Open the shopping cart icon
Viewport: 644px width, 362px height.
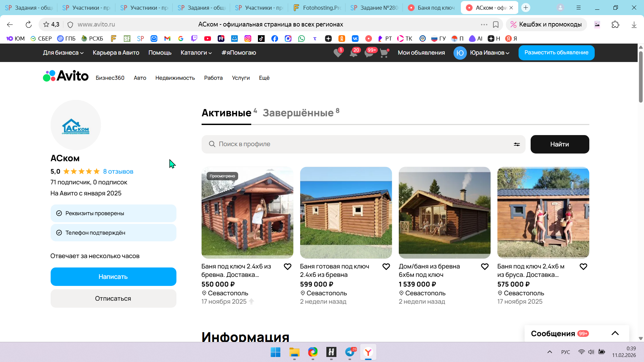click(384, 53)
